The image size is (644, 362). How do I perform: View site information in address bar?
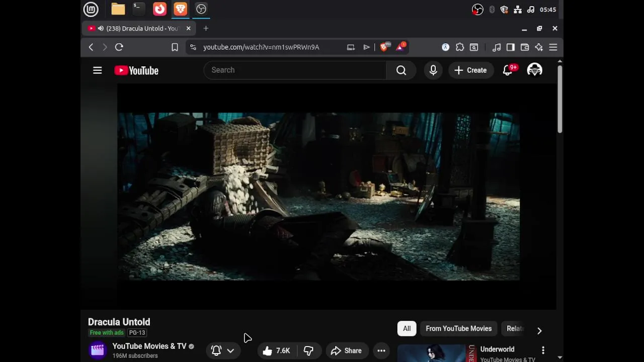point(193,47)
